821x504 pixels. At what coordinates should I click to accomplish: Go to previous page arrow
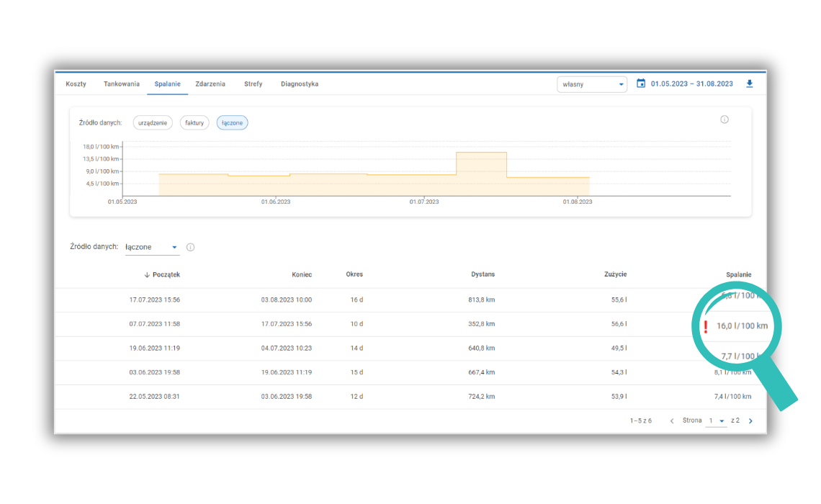(x=672, y=420)
